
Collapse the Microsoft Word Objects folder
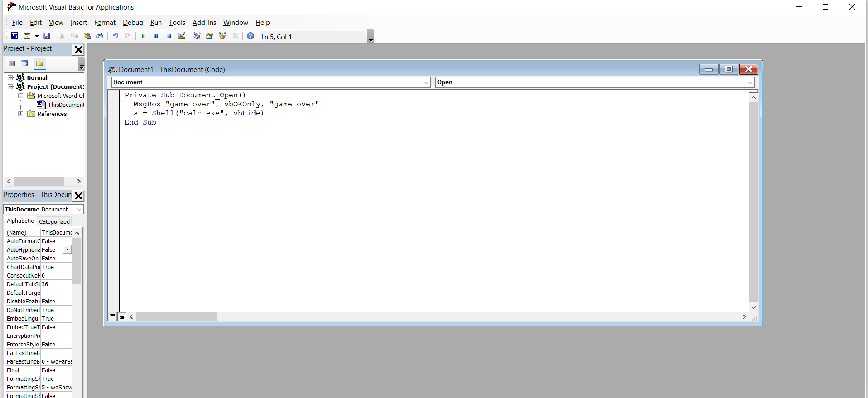tap(20, 96)
